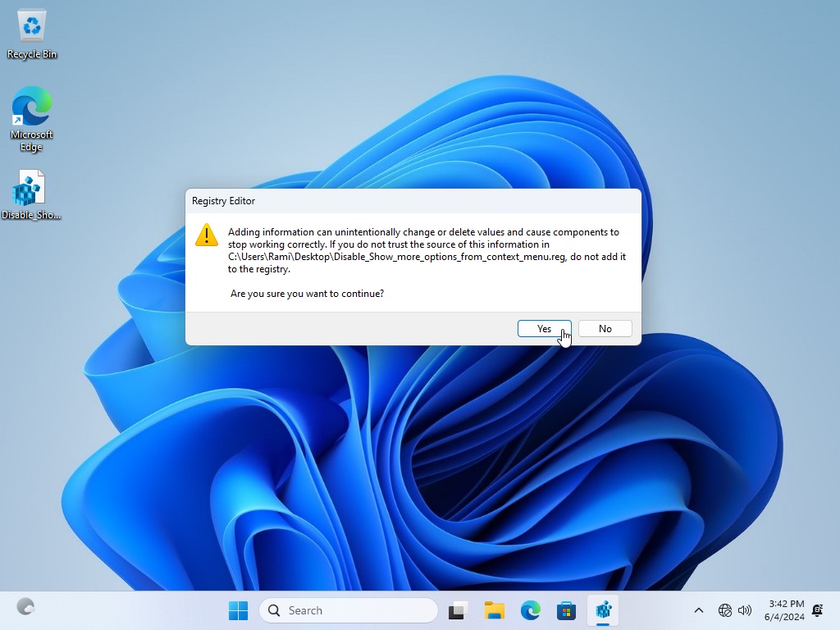Click the taskbar Search box
Viewport: 840px width, 630px height.
tap(348, 610)
